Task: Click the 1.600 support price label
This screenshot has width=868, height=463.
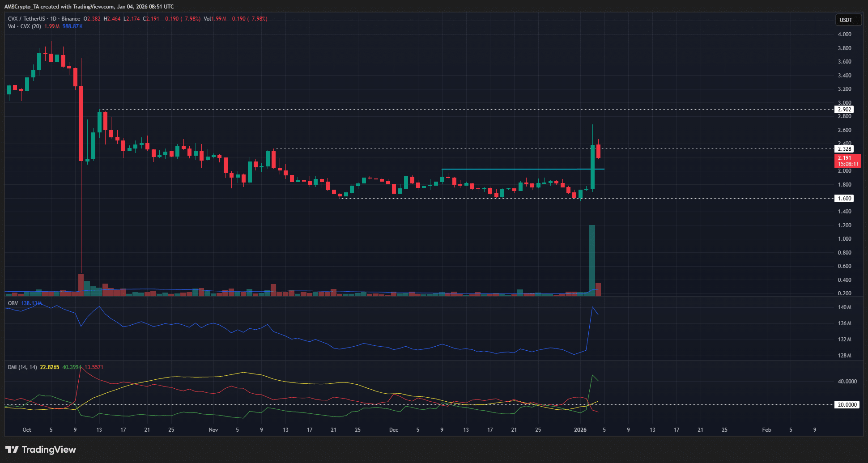Action: (844, 198)
